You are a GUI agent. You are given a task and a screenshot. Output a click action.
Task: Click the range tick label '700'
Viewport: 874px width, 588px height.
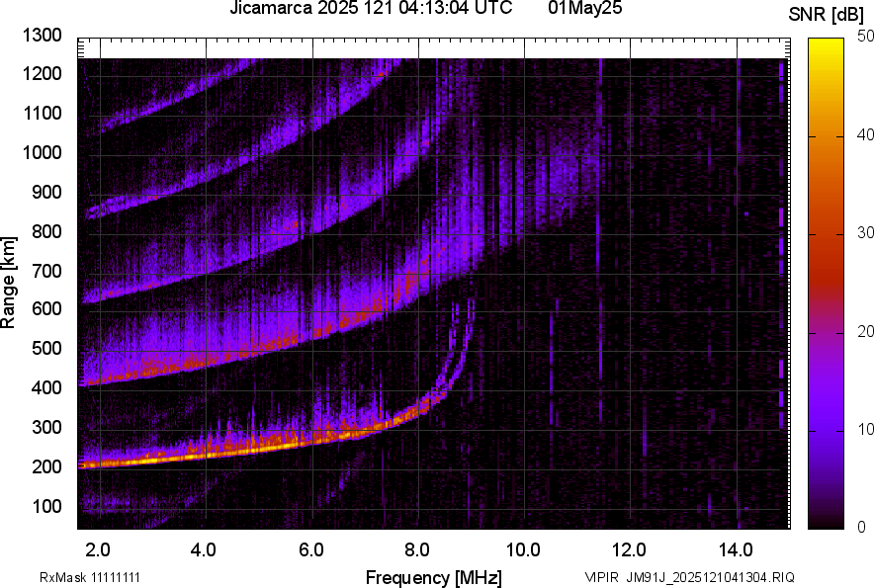pyautogui.click(x=46, y=271)
